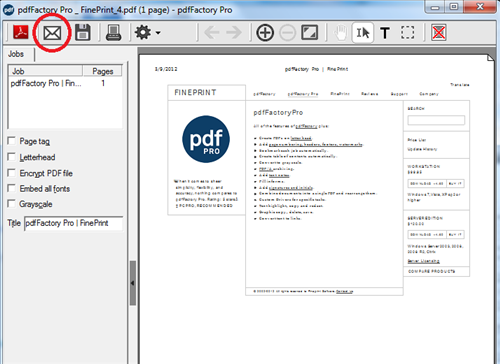Sort by Job column header

[x=46, y=71]
